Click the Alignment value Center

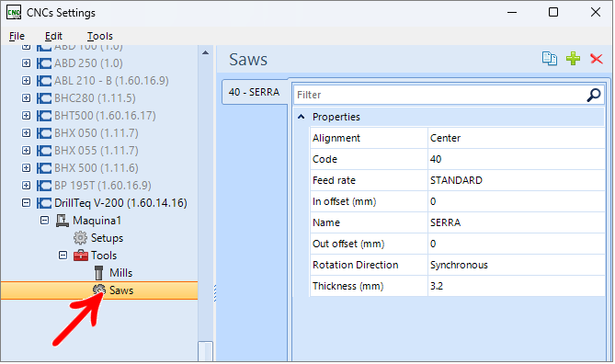tap(445, 138)
